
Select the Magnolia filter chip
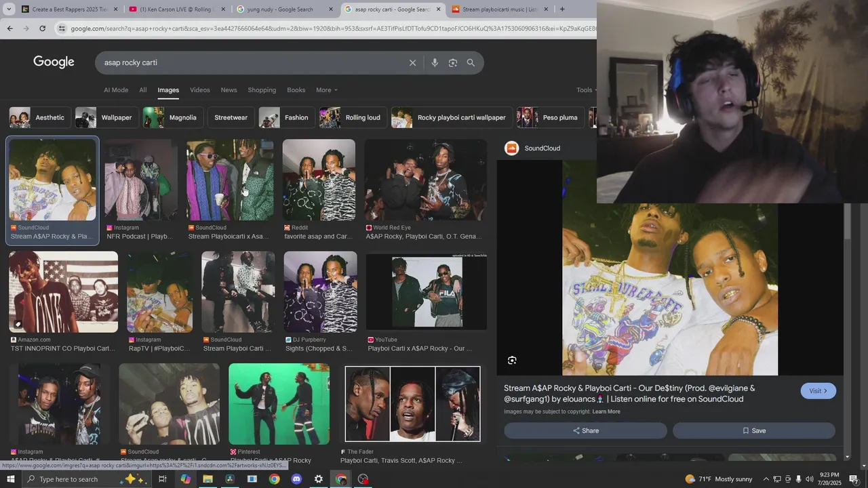pos(172,117)
